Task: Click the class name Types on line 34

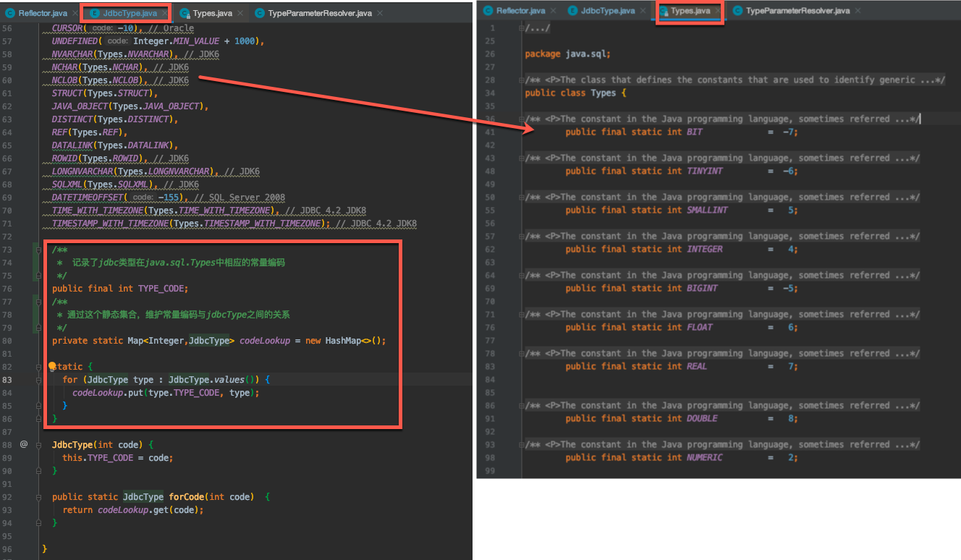Action: click(x=603, y=93)
